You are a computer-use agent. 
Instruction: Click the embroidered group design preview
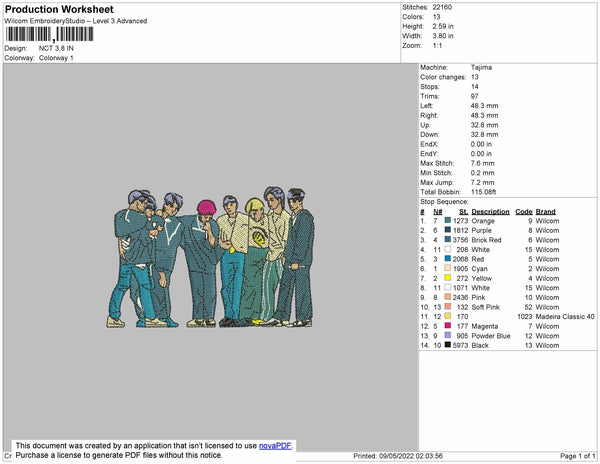(210, 257)
